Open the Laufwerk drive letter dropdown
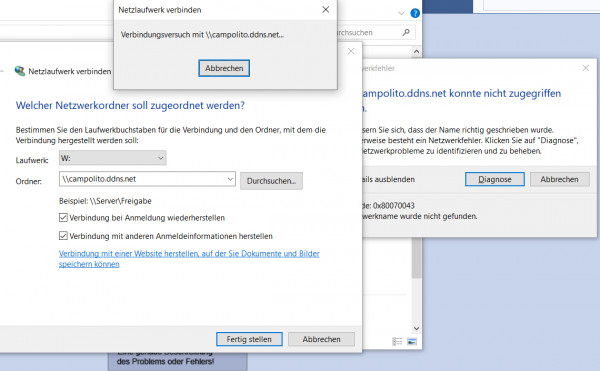Viewport: 600px width, 371px height. [112, 158]
